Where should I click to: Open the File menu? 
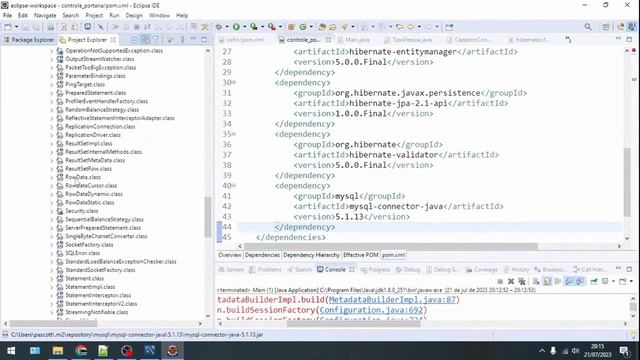pos(7,16)
